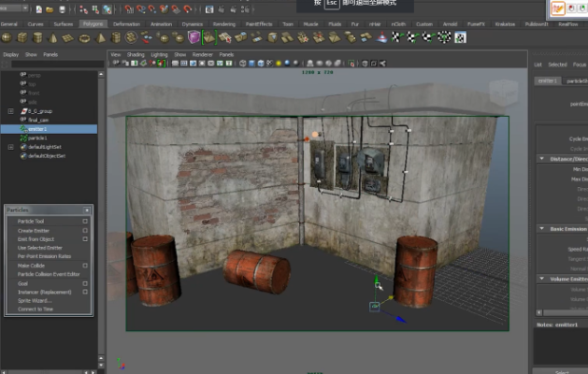Click the select by hierarchy icon
Screen dimensions: 588x374
[84, 9]
